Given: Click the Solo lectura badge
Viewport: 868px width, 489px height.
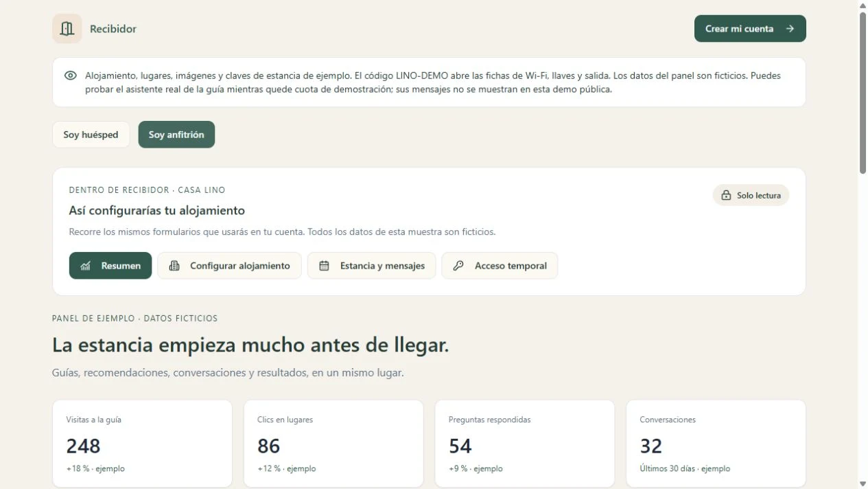Looking at the screenshot, I should coord(751,196).
